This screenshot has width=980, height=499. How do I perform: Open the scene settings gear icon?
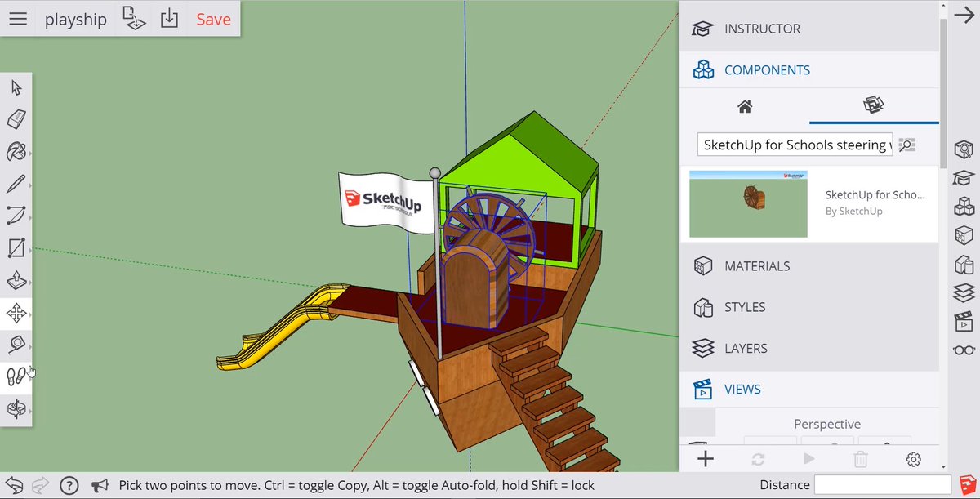click(x=914, y=460)
